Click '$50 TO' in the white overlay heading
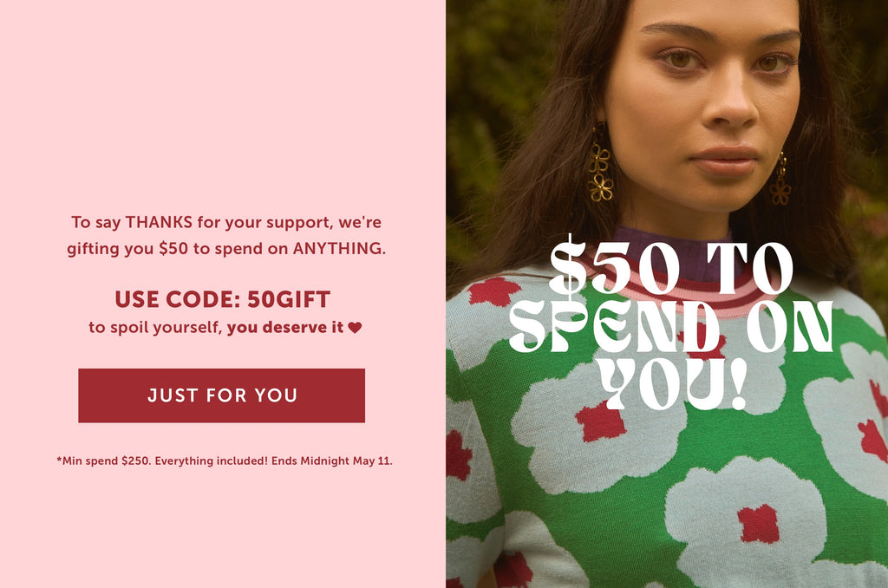 [671, 266]
